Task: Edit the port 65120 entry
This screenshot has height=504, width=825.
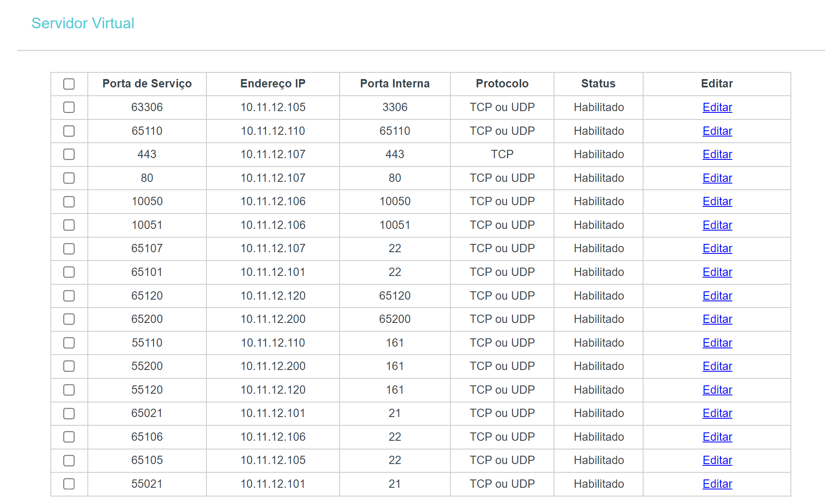Action: click(x=717, y=296)
